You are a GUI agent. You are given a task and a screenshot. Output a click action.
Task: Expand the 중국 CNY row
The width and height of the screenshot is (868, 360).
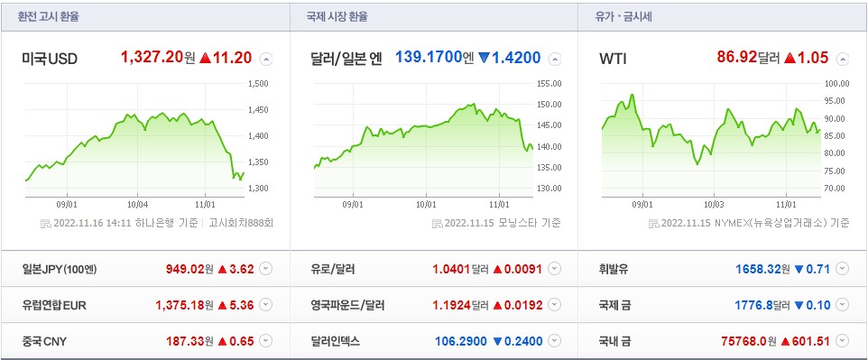[x=266, y=341]
